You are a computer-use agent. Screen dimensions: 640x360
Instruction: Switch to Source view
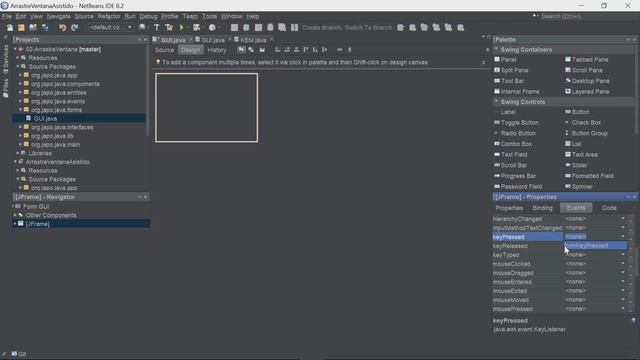coord(164,50)
